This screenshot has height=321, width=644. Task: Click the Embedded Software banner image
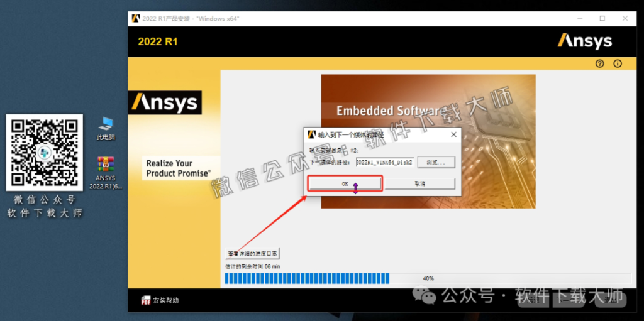point(428,141)
